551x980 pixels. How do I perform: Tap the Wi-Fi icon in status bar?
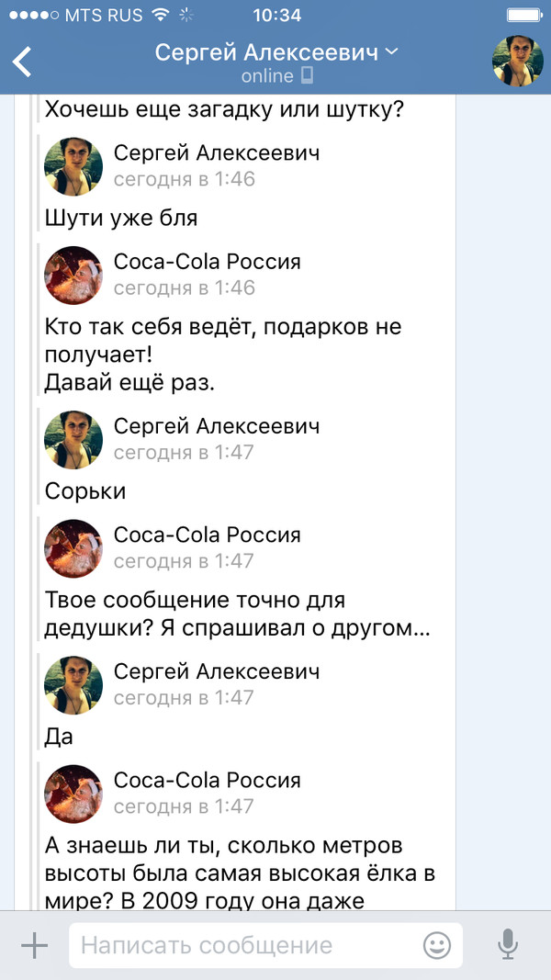click(161, 16)
